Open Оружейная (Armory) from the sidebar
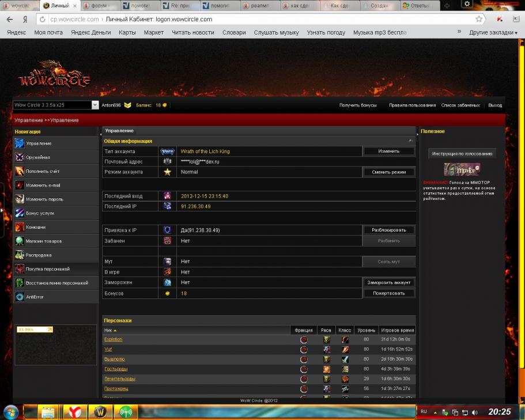The height and width of the screenshot is (420, 525). 20,157
